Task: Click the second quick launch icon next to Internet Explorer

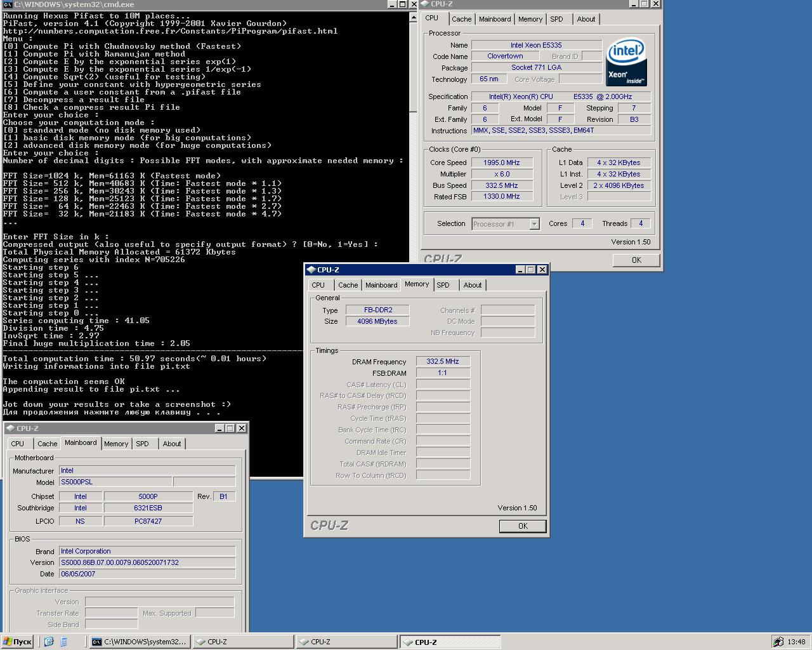Action: tap(64, 642)
